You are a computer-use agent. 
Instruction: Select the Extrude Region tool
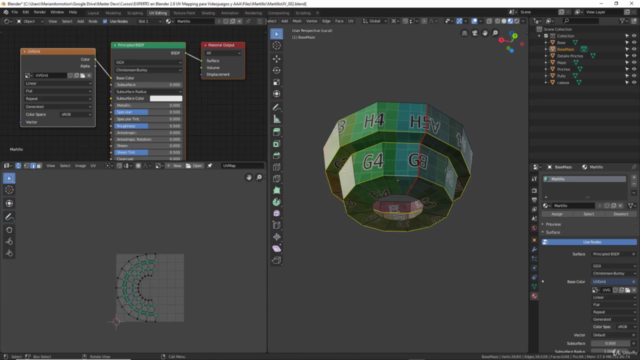[x=276, y=132]
